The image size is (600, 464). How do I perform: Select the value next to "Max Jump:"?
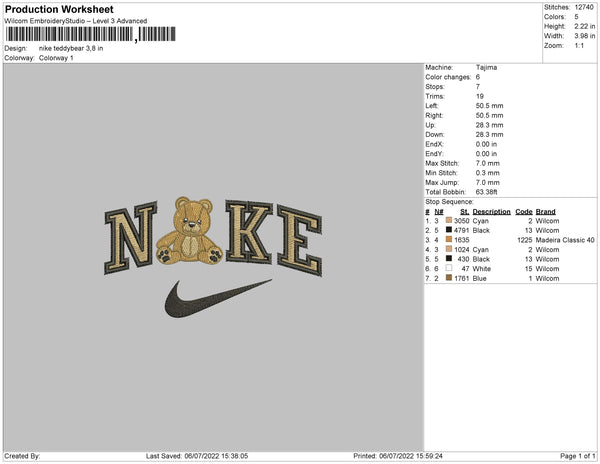488,182
